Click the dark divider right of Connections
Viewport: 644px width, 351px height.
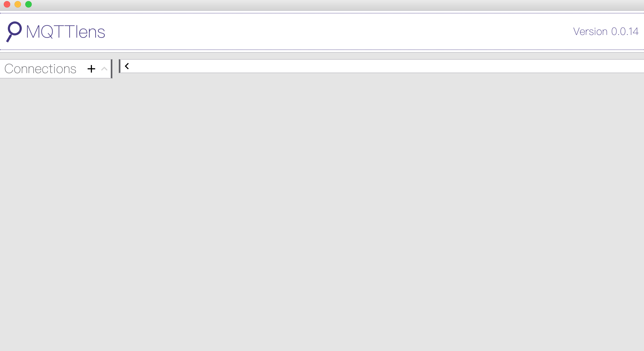(112, 69)
